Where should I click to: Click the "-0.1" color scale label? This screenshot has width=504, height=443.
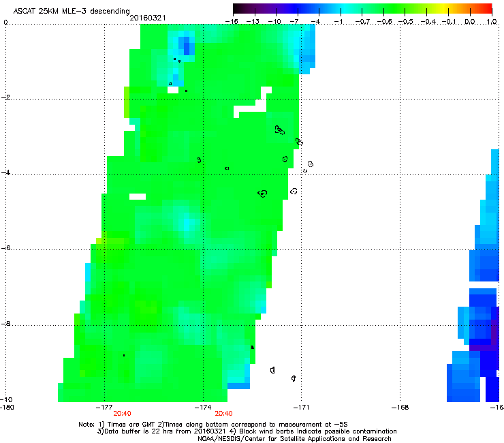pos(449,22)
